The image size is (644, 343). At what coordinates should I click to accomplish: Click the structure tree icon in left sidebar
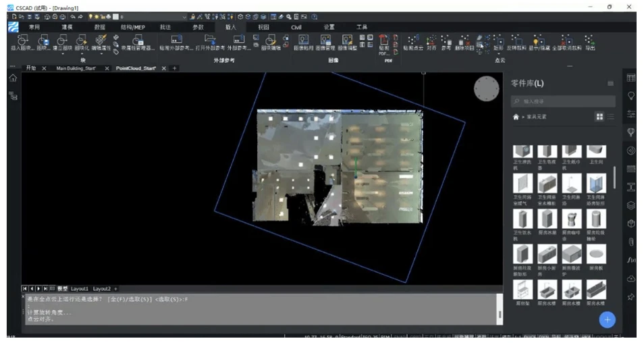tap(14, 96)
